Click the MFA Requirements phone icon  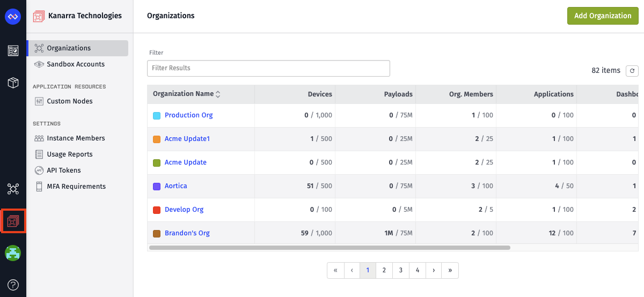point(39,187)
